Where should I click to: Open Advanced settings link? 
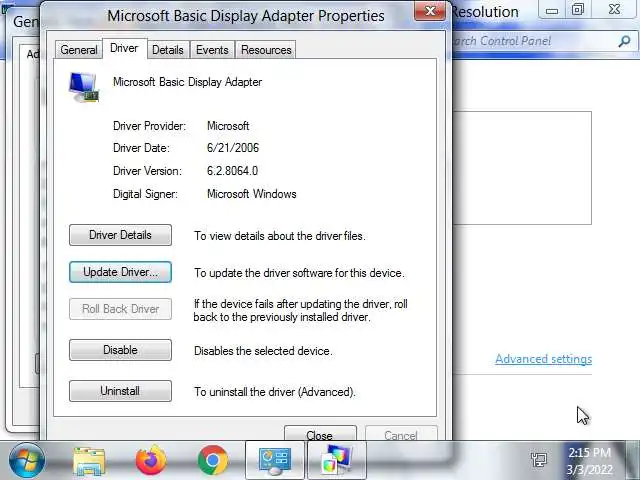click(543, 359)
